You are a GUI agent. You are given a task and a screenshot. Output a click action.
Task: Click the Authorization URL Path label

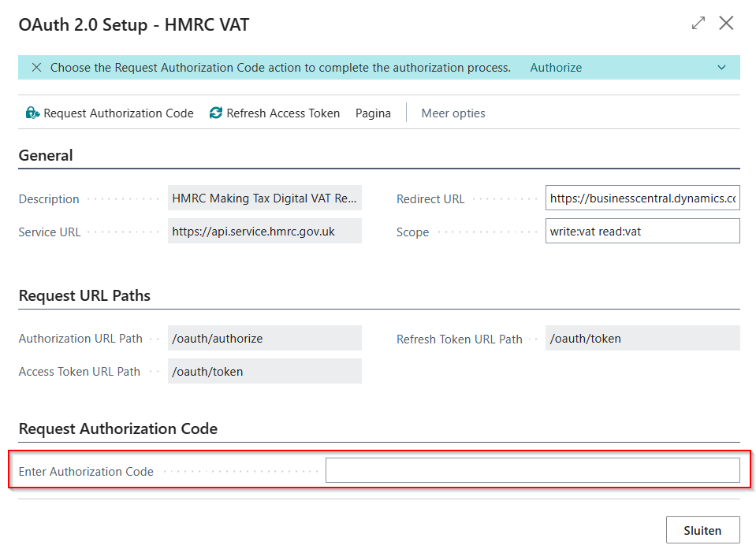[80, 339]
